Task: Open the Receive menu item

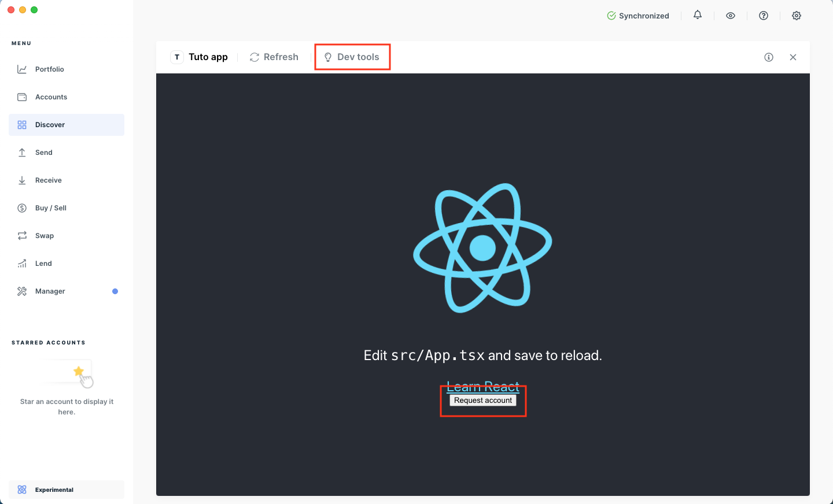Action: (x=67, y=180)
